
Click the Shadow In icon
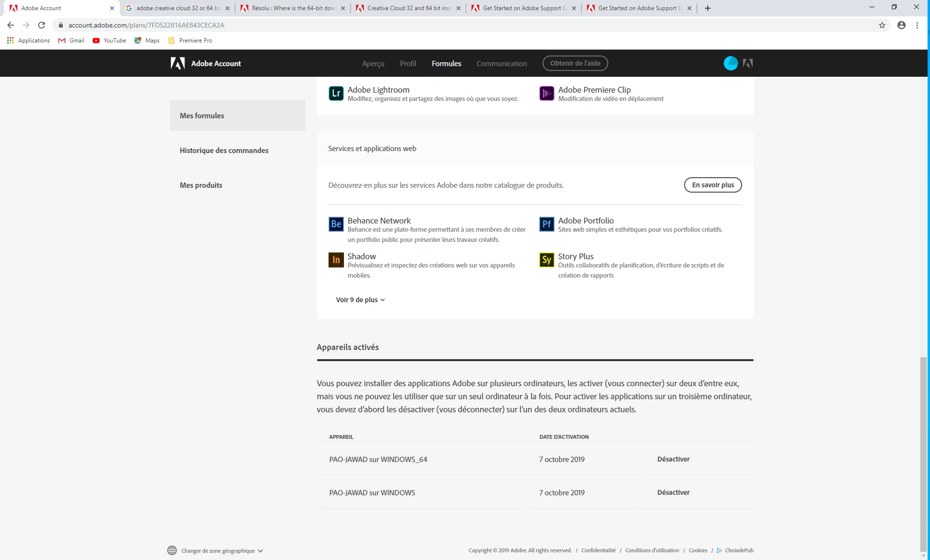[336, 260]
